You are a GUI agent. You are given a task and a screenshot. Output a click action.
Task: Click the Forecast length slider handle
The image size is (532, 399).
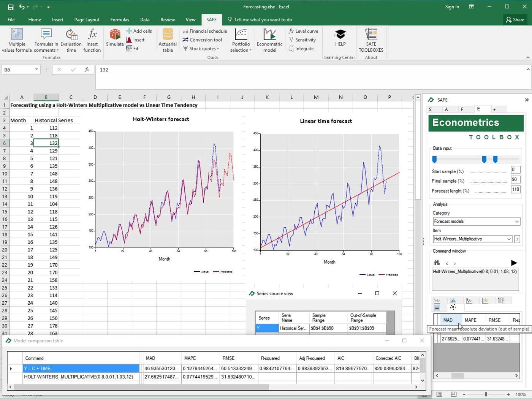tap(495, 160)
